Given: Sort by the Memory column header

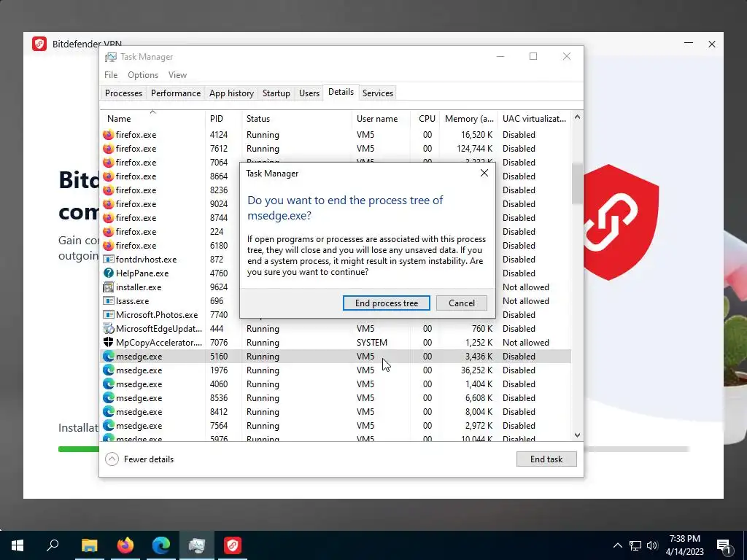Looking at the screenshot, I should (469, 119).
